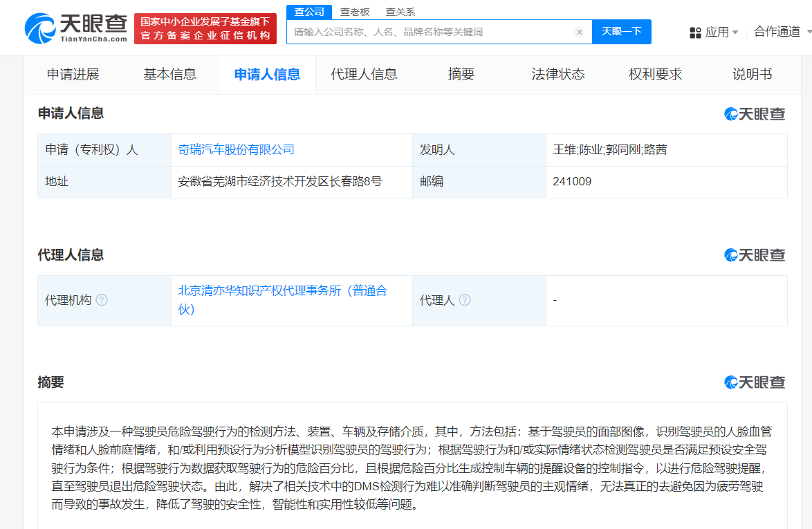This screenshot has height=529, width=812.
Task: Click the red 国家中小企业发展子基金旗下 banner
Action: (205, 28)
